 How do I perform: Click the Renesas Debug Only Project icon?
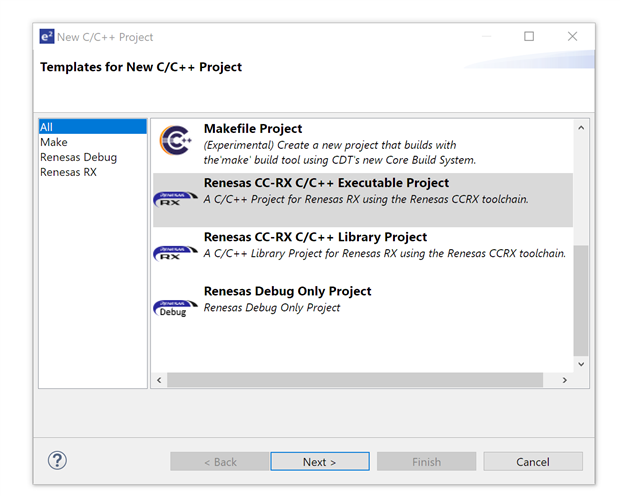173,307
